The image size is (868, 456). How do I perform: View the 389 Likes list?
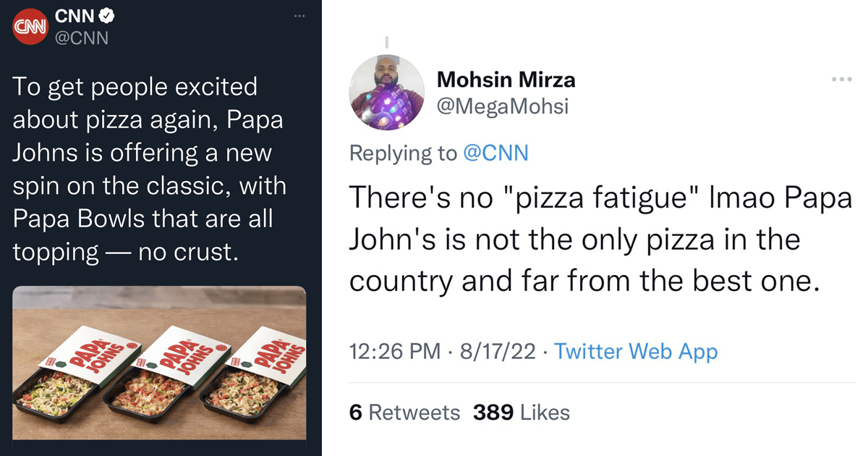point(522,413)
